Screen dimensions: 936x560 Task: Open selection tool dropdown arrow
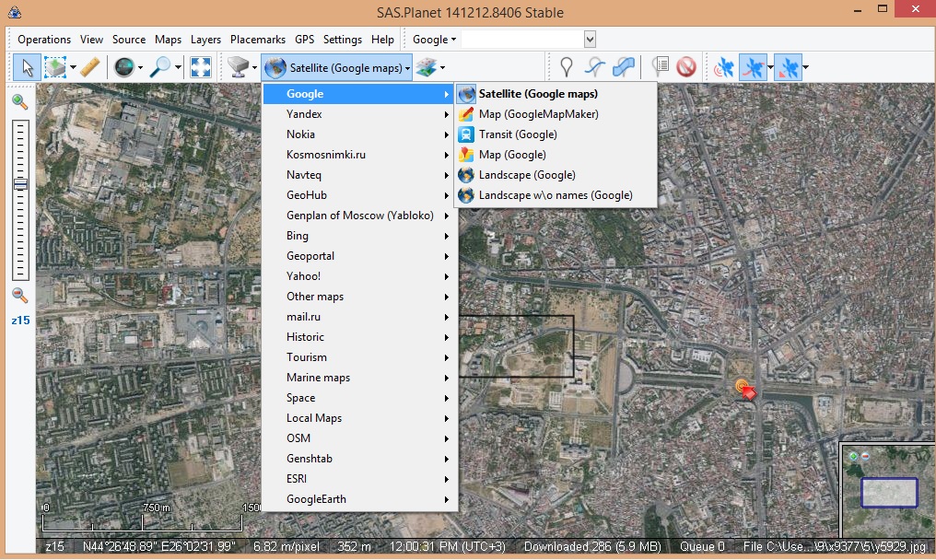[73, 67]
